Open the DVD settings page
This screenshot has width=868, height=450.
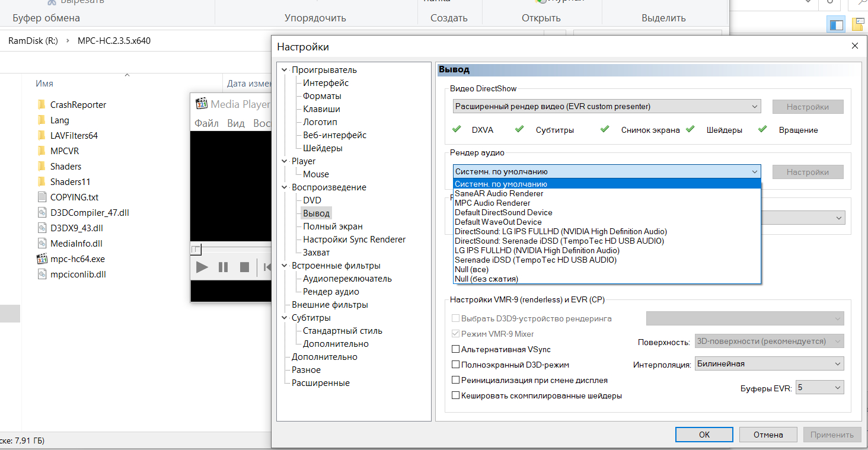pos(312,200)
